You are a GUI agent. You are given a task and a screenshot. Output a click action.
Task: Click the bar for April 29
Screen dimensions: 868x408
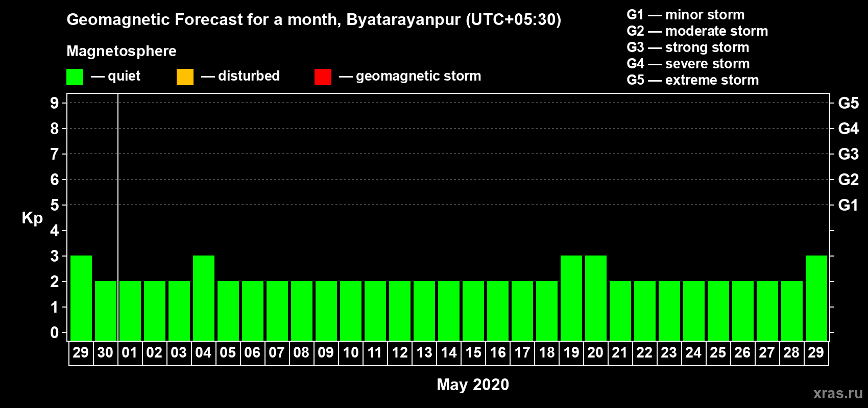pos(81,298)
